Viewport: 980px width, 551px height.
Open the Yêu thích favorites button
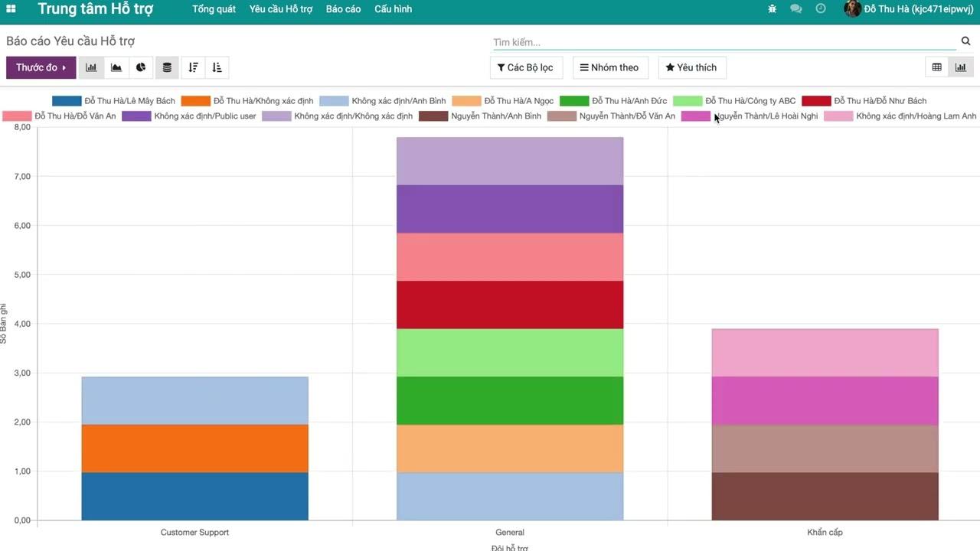(x=692, y=67)
